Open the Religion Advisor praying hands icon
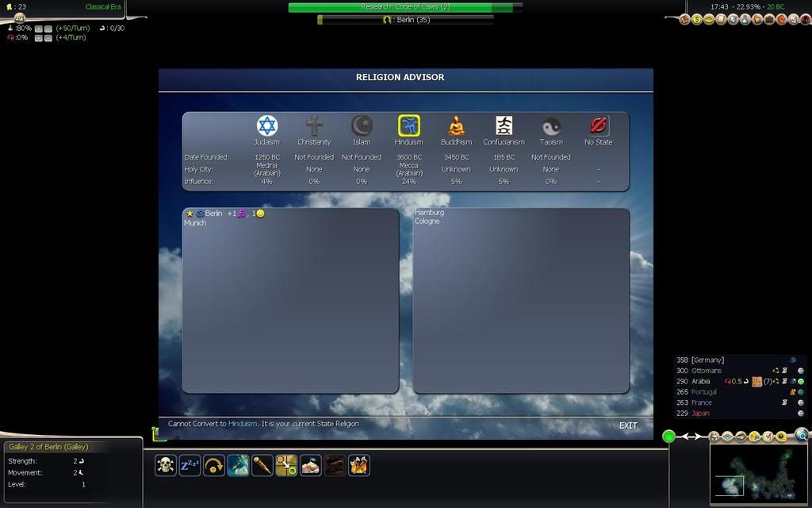This screenshot has height=508, width=812. (757, 19)
